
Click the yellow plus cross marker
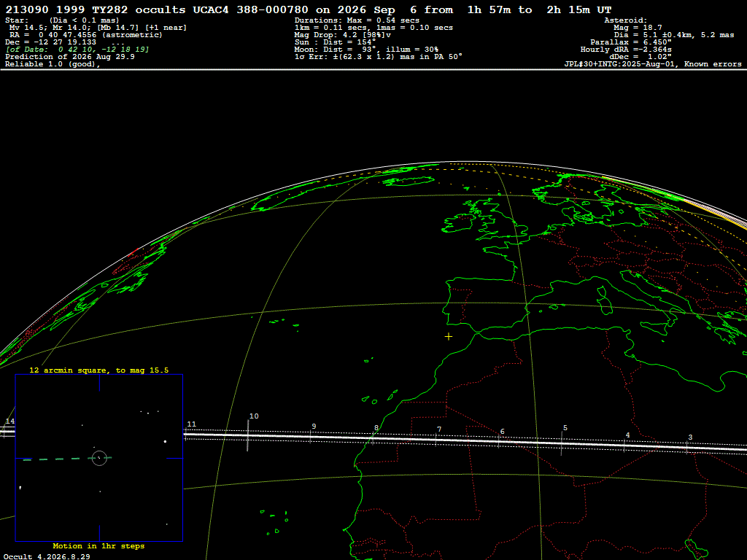click(x=449, y=337)
